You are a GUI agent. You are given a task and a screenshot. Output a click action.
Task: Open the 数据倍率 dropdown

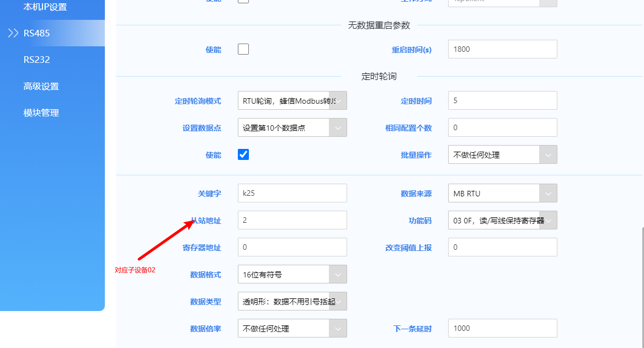click(x=338, y=328)
